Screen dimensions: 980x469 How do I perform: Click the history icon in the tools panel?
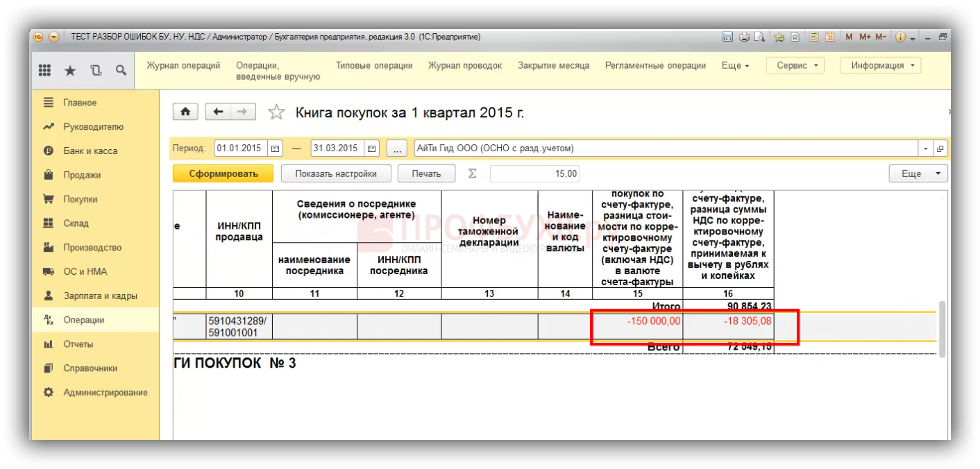[96, 70]
